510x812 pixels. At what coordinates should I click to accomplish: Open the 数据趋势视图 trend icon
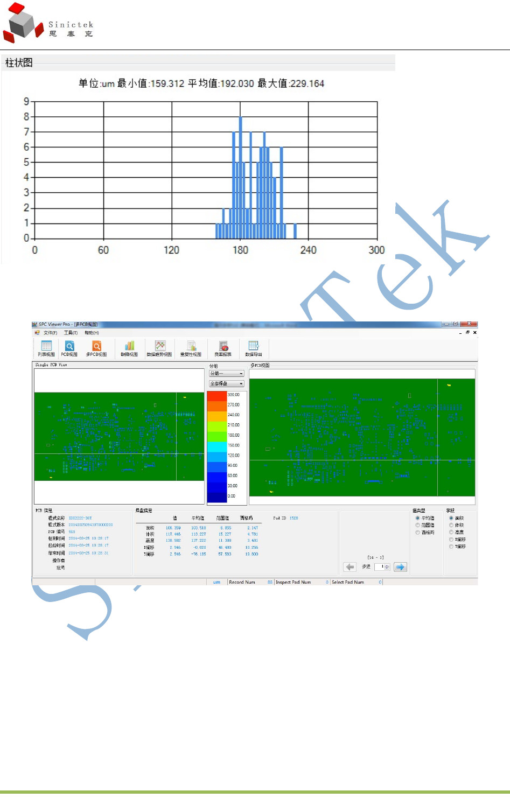159,348
